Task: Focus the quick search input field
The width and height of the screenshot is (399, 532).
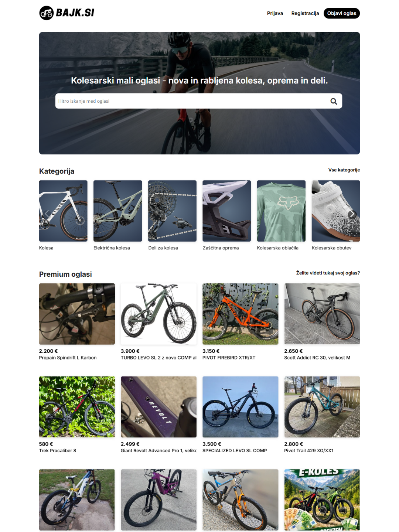Action: (191, 101)
